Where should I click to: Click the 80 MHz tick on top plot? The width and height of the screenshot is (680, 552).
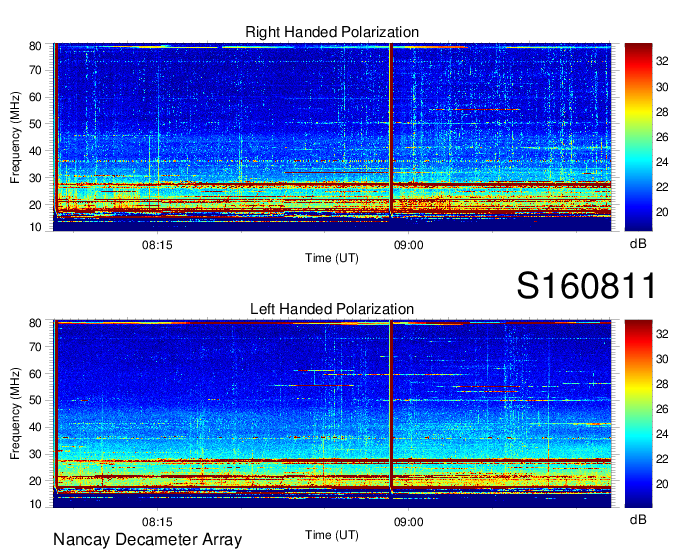[x=35, y=46]
